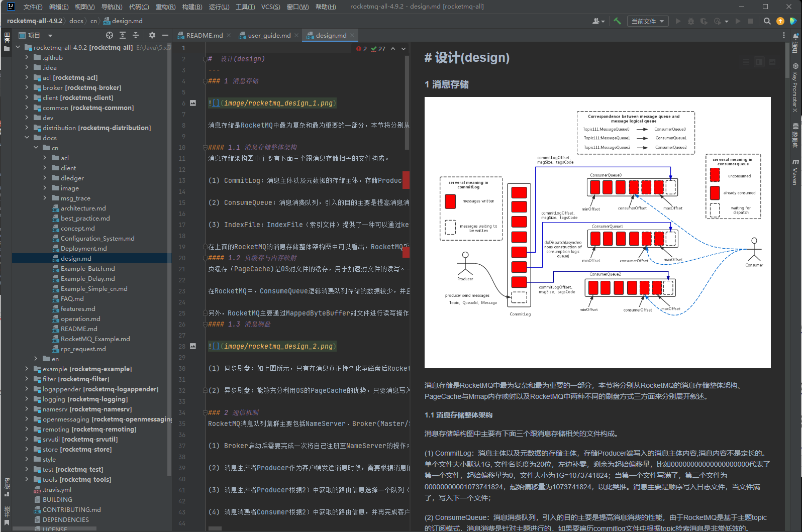Open 工具(T) menu
This screenshot has width=802, height=532.
tap(245, 7)
